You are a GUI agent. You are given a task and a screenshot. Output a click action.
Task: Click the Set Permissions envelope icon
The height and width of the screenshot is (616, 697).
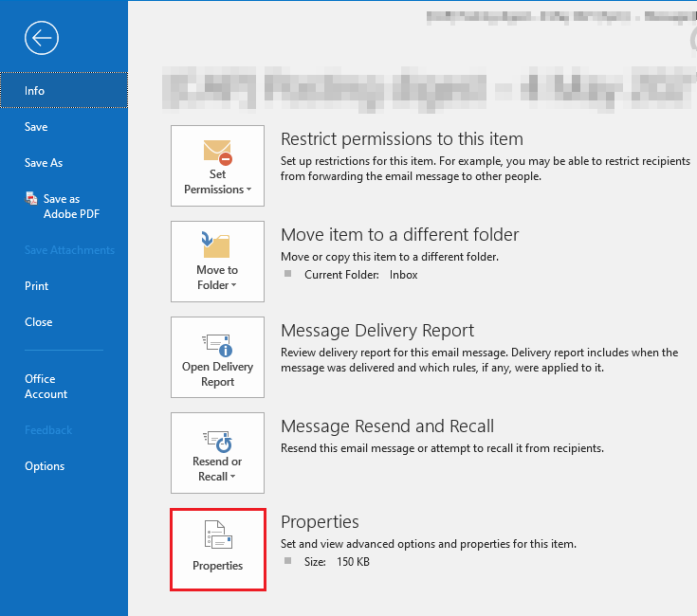(217, 151)
